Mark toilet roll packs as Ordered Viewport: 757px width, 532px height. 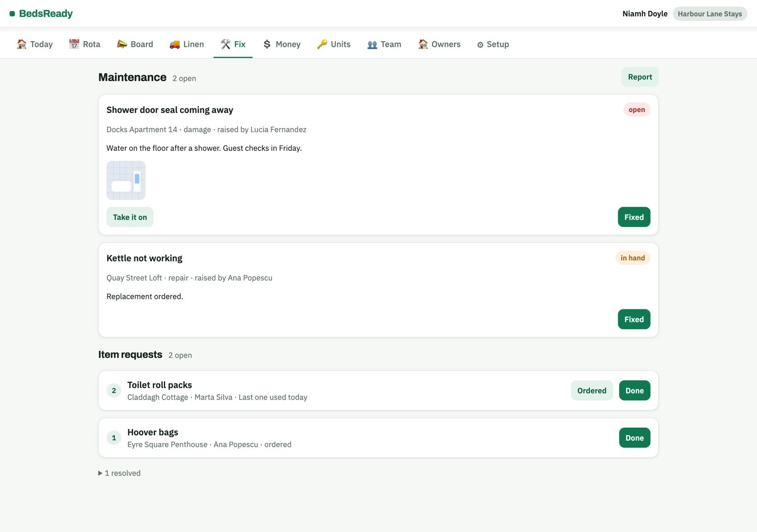point(592,391)
